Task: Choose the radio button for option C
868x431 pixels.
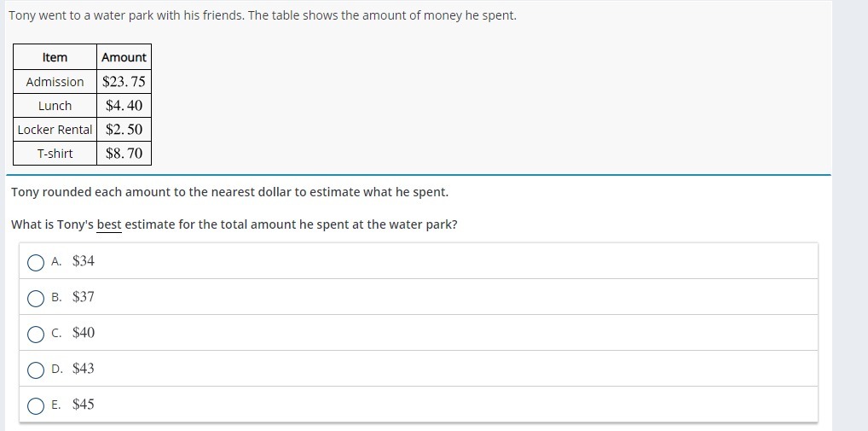Action: [36, 334]
